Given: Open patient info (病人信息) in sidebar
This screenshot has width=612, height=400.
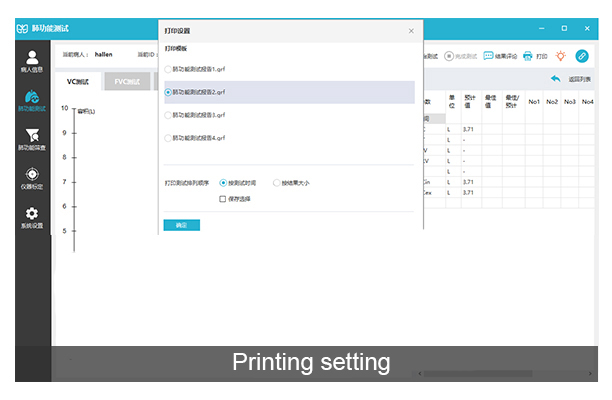Looking at the screenshot, I should (x=32, y=61).
